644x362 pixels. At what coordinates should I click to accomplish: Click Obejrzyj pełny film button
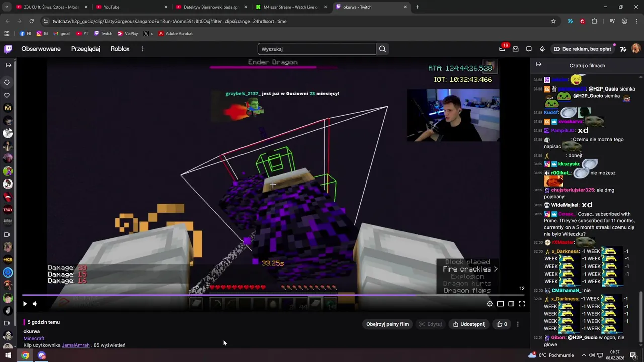click(387, 324)
